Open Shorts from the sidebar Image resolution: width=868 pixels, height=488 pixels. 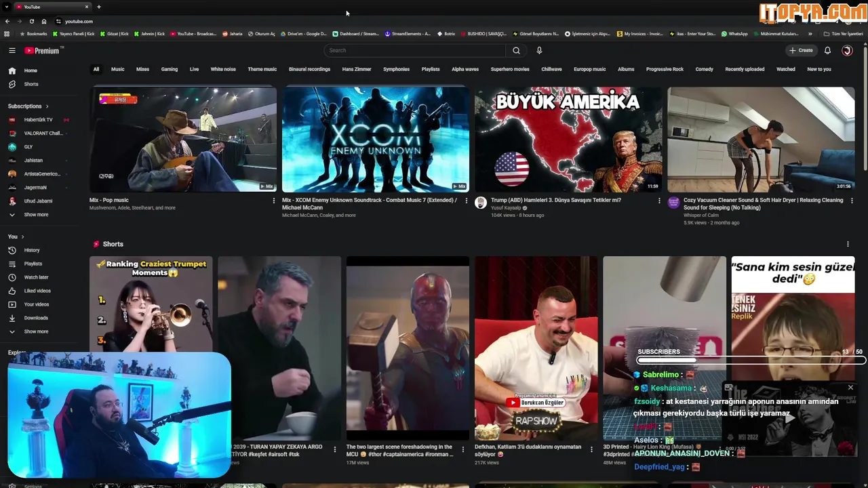[x=31, y=84]
